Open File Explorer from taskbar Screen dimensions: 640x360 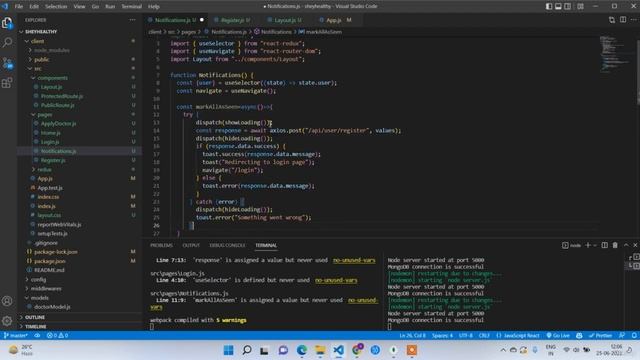pyautogui.click(x=320, y=350)
